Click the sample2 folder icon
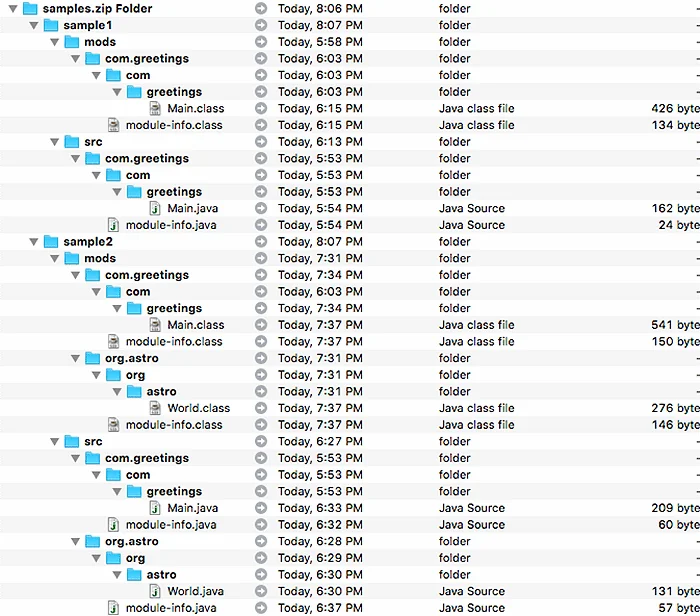This screenshot has width=700, height=616. pyautogui.click(x=51, y=241)
